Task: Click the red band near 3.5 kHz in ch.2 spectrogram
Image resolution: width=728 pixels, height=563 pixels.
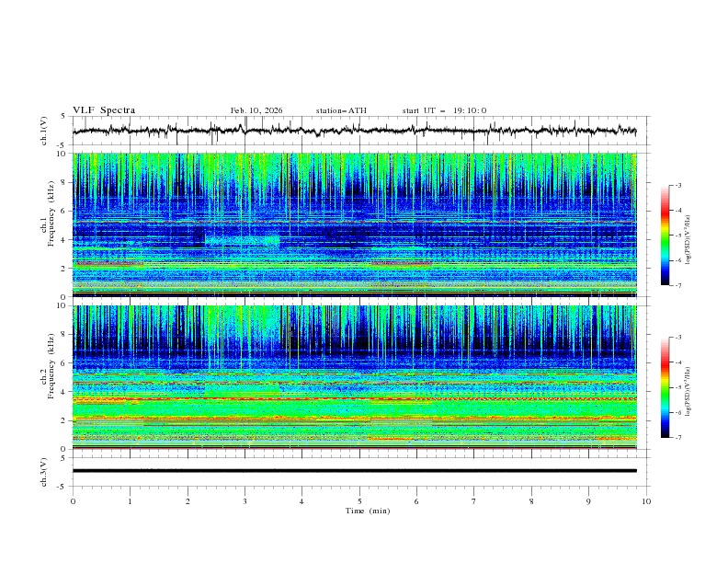Action: click(355, 398)
